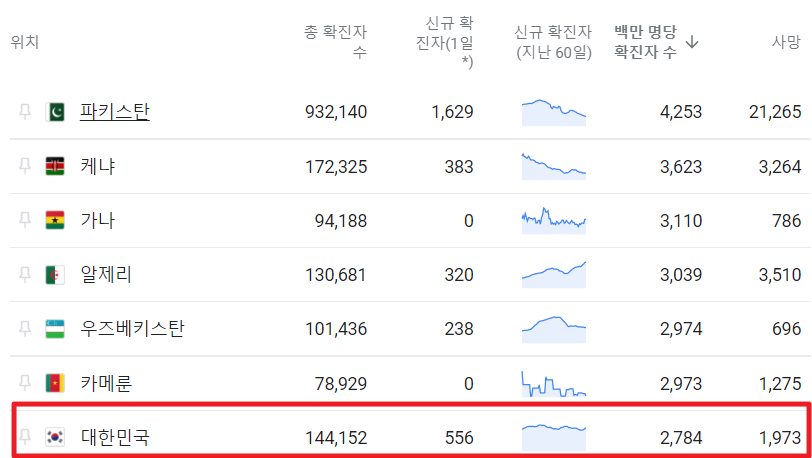Click total cases value 172,325

click(336, 167)
